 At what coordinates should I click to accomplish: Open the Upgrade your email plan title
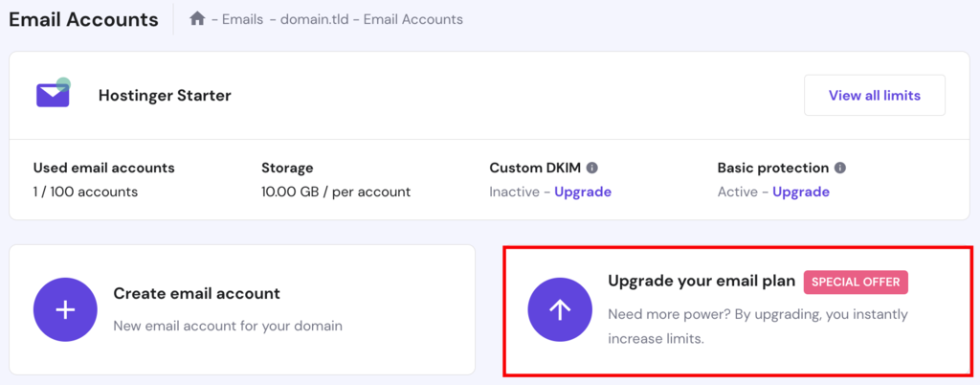pos(702,282)
